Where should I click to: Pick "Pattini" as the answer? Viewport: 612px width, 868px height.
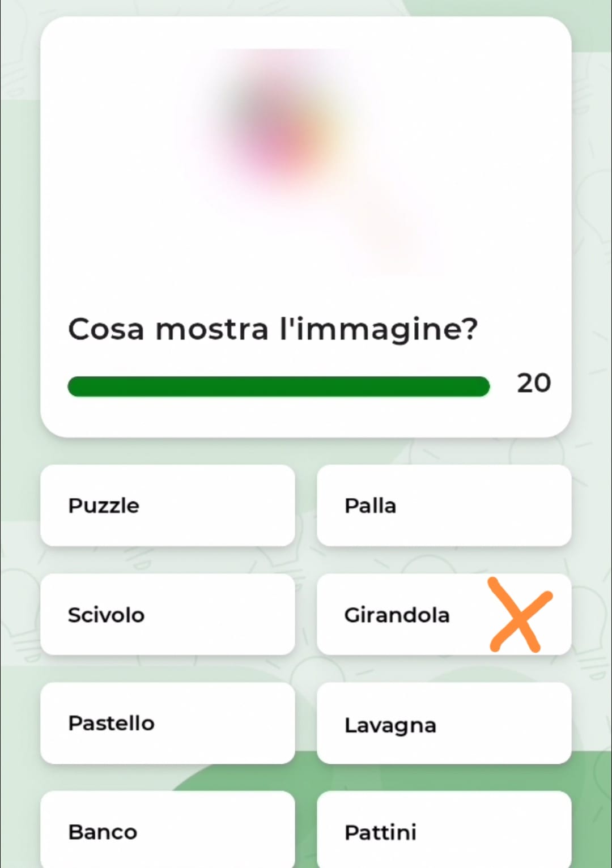(444, 832)
